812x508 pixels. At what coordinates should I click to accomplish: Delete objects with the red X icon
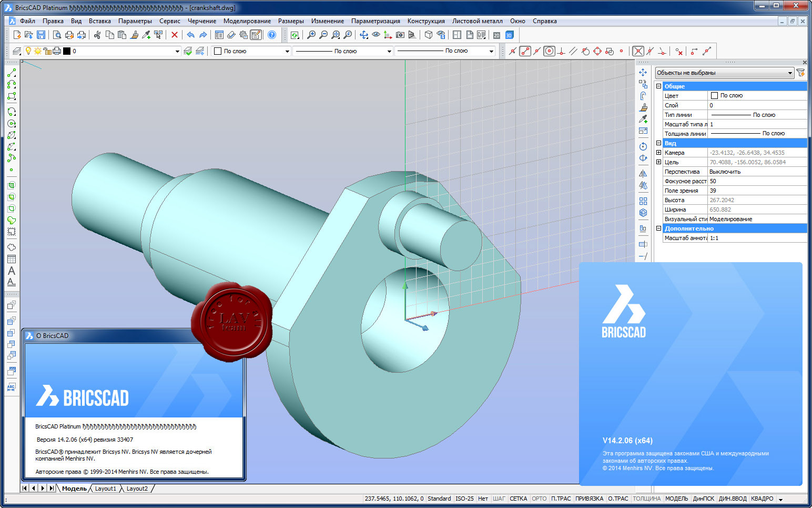click(175, 35)
